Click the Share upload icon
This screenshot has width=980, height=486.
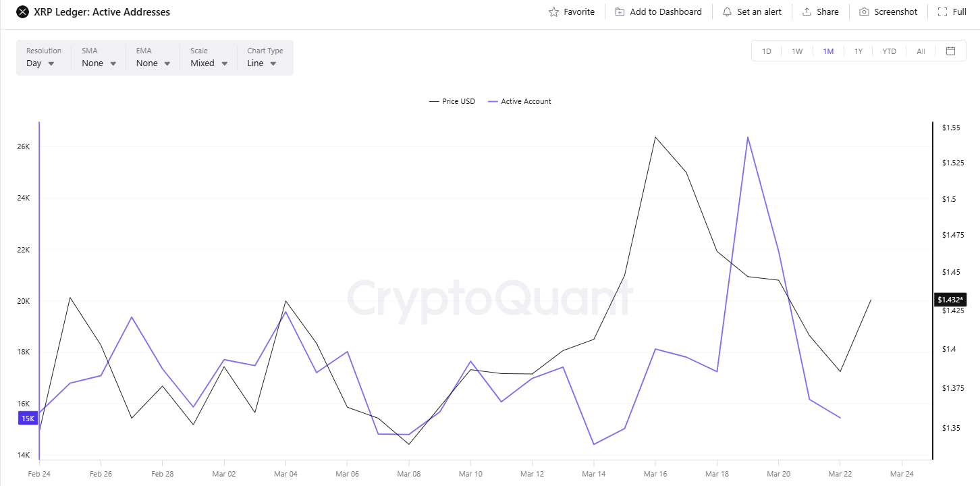(x=807, y=12)
